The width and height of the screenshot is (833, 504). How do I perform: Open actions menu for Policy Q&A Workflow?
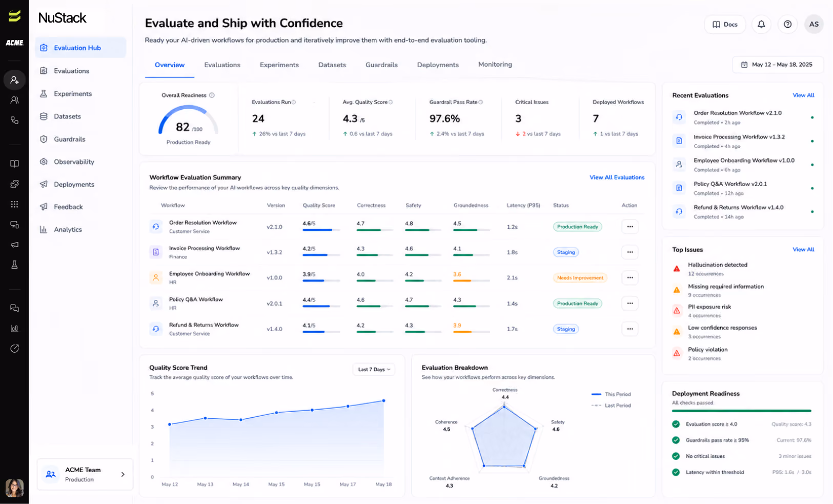click(630, 304)
